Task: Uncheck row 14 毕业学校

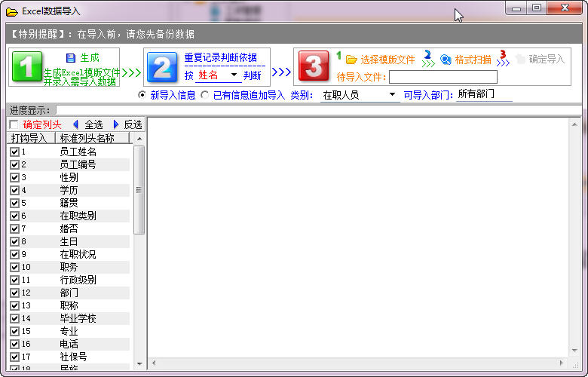Action: (x=14, y=318)
